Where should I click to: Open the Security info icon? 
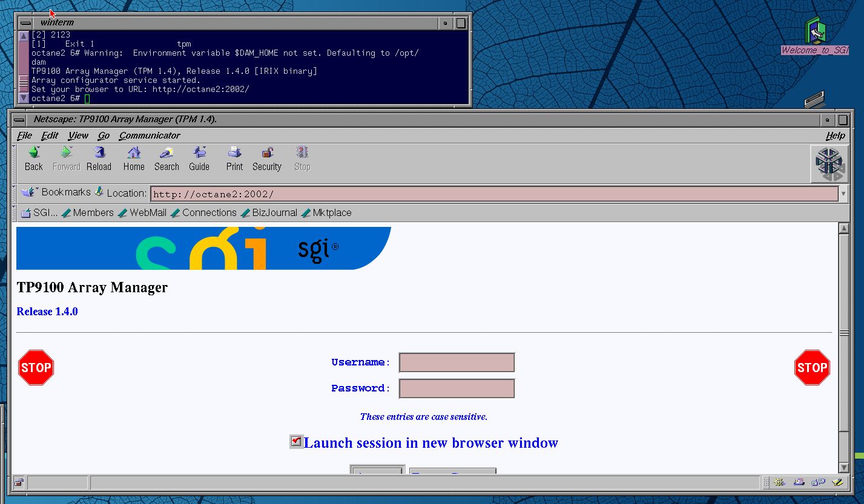coord(267,159)
